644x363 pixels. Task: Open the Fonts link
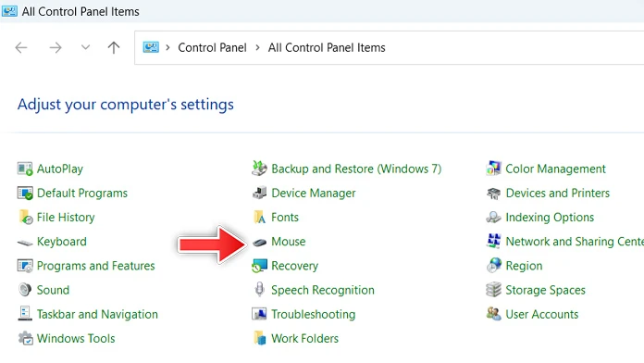pyautogui.click(x=285, y=218)
